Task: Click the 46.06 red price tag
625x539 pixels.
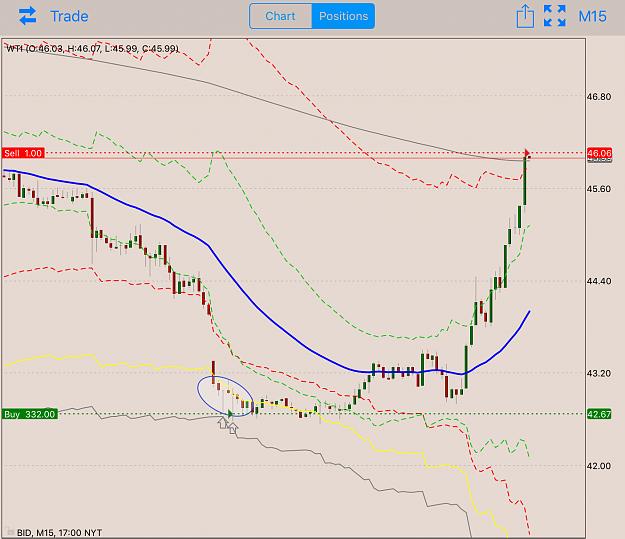Action: pos(599,153)
